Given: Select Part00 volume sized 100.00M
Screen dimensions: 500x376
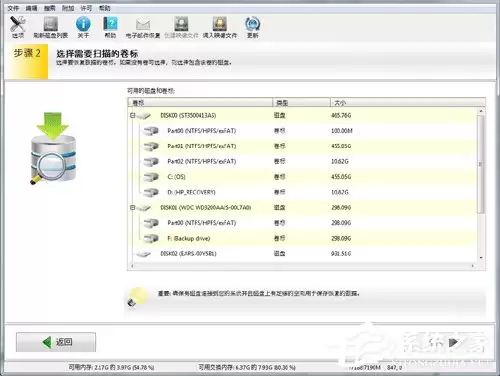Looking at the screenshot, I should [x=302, y=131].
